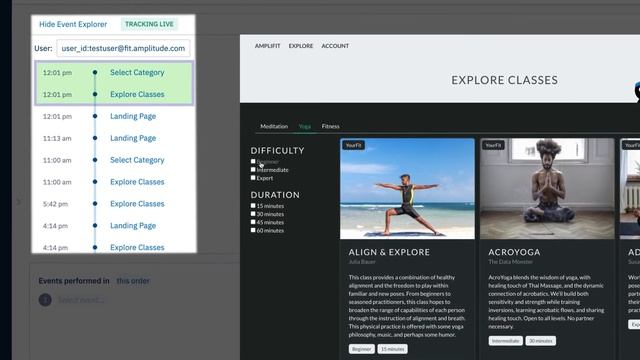Click timeline dot for 11:13 am Landing Page

pyautogui.click(x=95, y=138)
